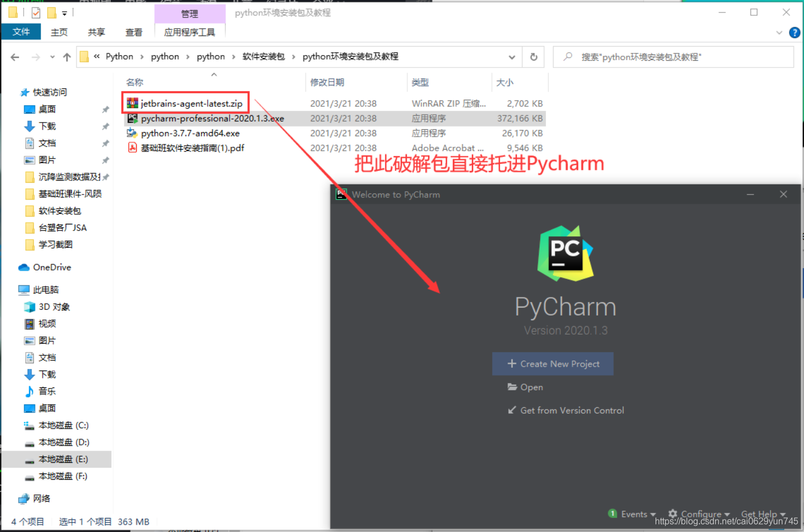This screenshot has width=804, height=532.
Task: Switch to the 查看 ribbon tab
Action: point(133,32)
